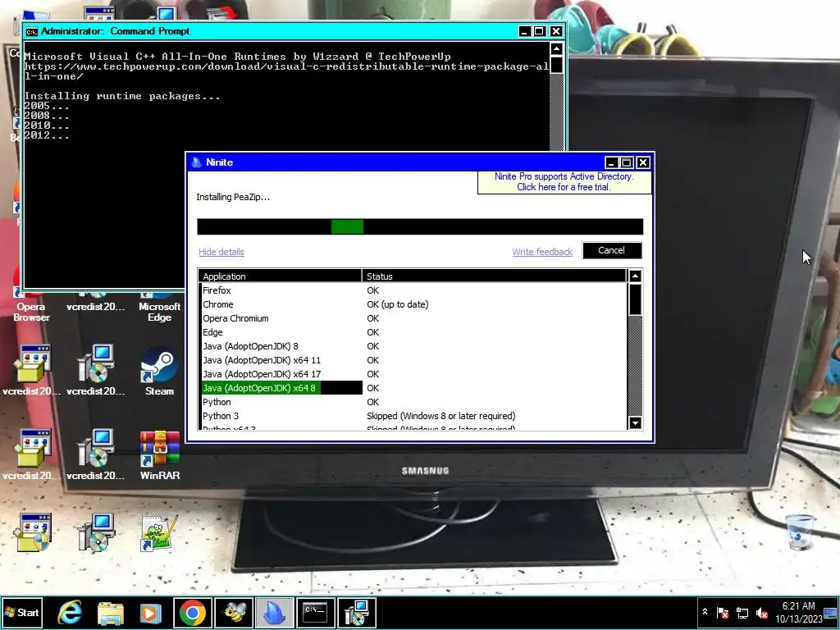Switch to Command Prompt via taskbar button
Image resolution: width=840 pixels, height=630 pixels.
pyautogui.click(x=316, y=612)
